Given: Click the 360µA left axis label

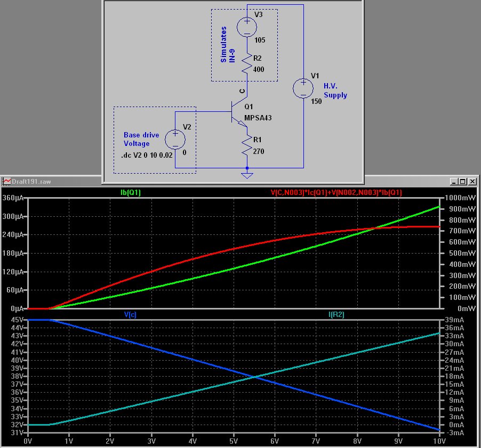Looking at the screenshot, I should pos(13,198).
